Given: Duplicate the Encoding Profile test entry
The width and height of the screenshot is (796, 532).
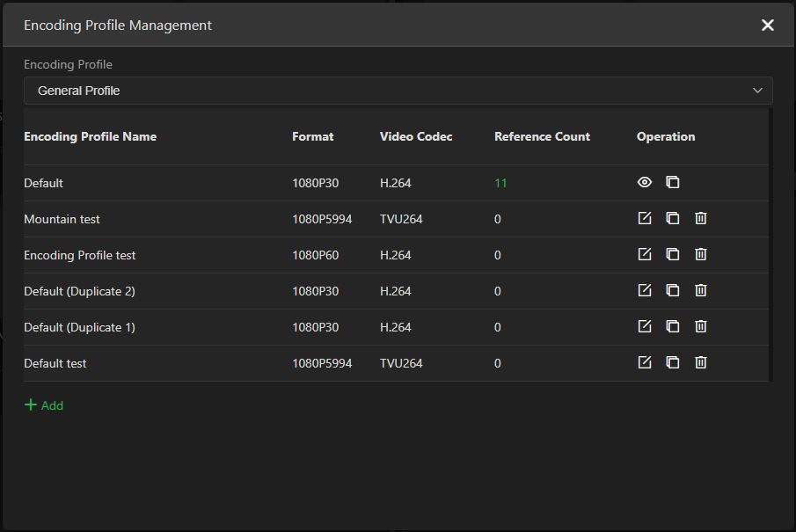Looking at the screenshot, I should (673, 254).
